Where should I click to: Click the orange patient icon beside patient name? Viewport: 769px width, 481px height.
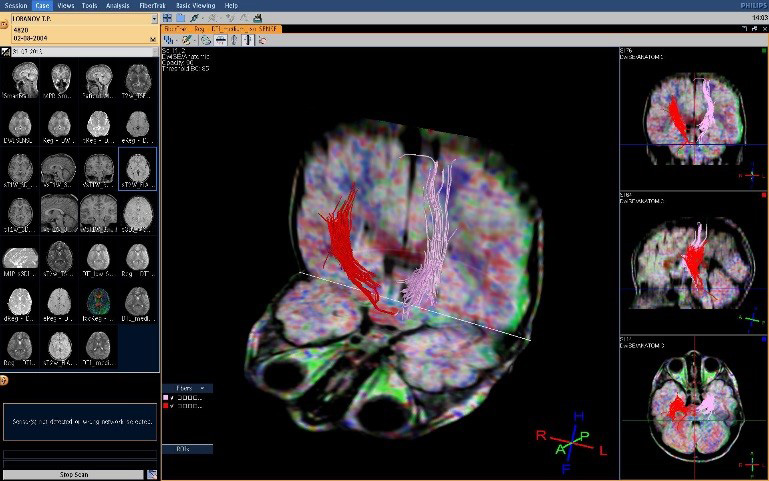point(5,23)
